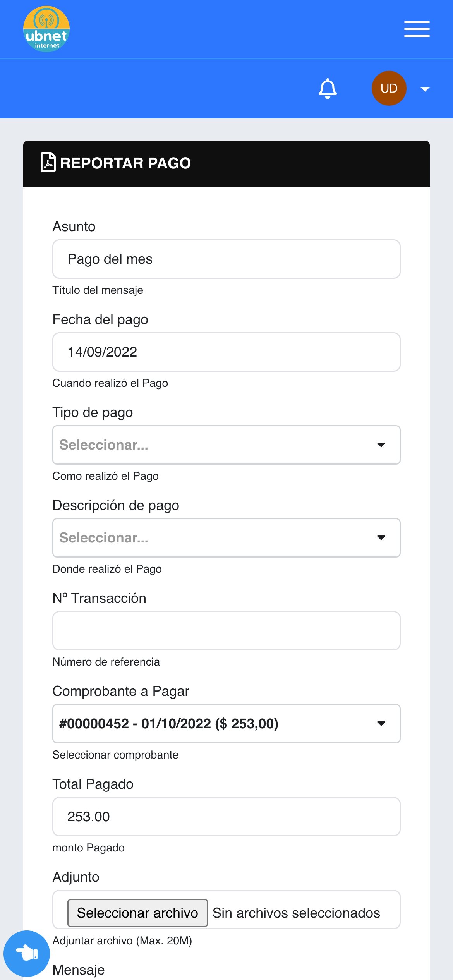This screenshot has height=980, width=453.
Task: Open the notifications bell
Action: (x=328, y=89)
